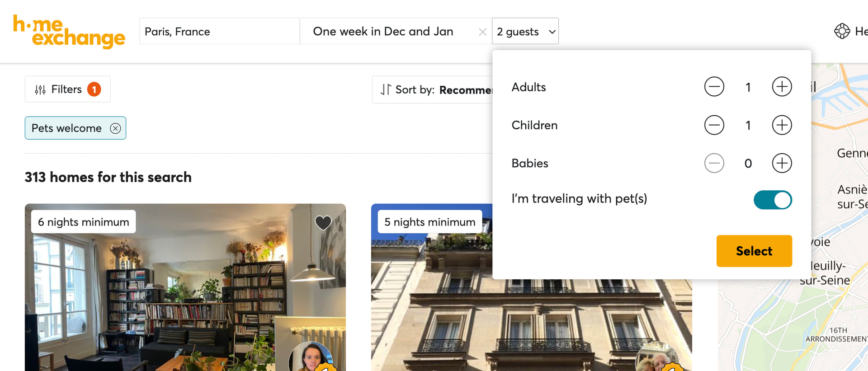Screen dimensions: 868x371
Task: Open the Filters panel
Action: (67, 89)
